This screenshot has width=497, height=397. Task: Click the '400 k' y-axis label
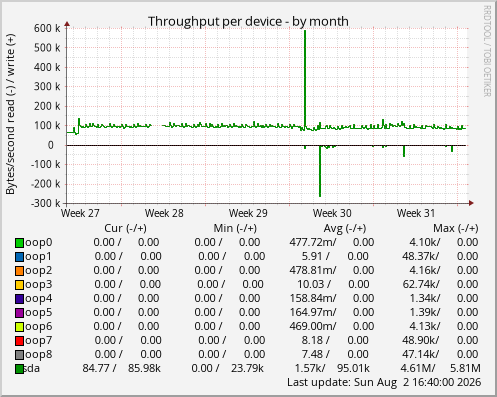47,67
